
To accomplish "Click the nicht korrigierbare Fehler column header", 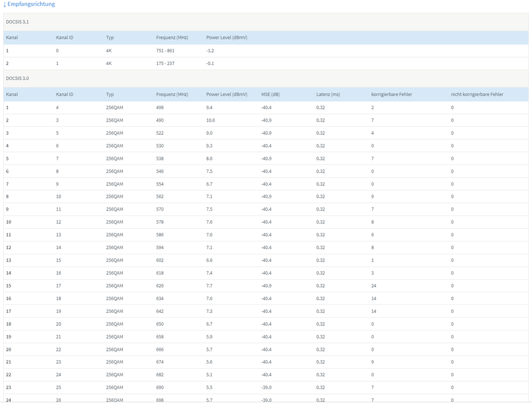I will (477, 94).
